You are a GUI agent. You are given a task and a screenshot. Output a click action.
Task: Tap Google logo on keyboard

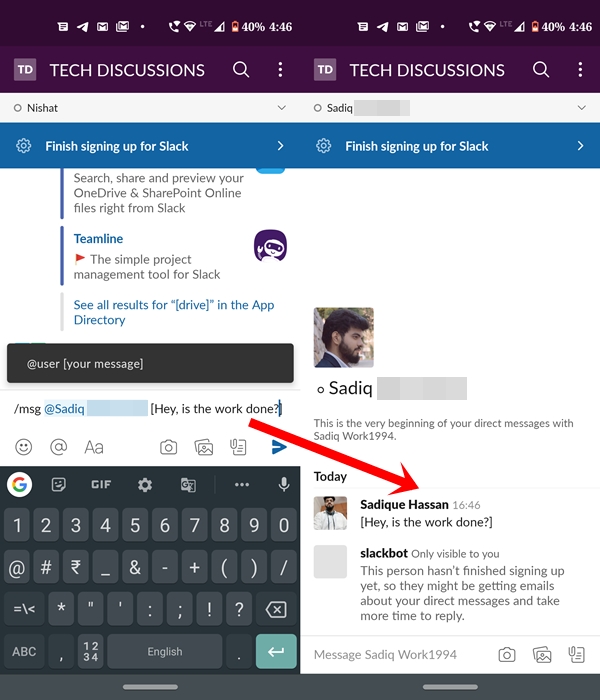click(19, 484)
